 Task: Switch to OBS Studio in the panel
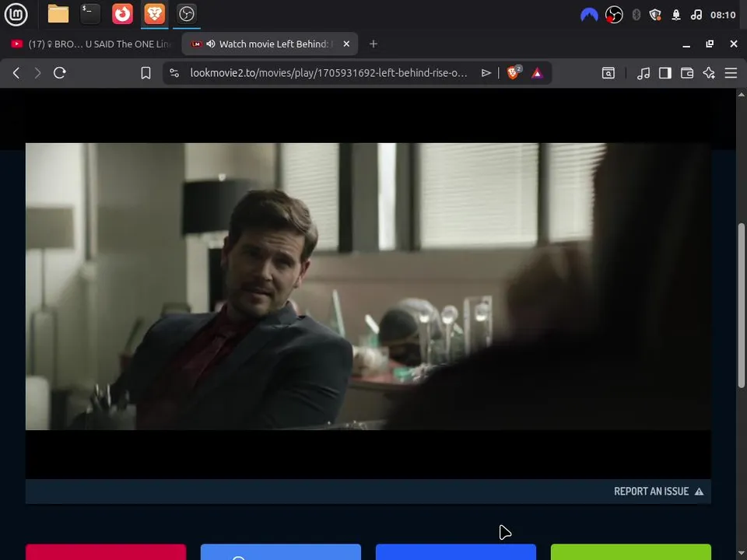[x=186, y=14]
